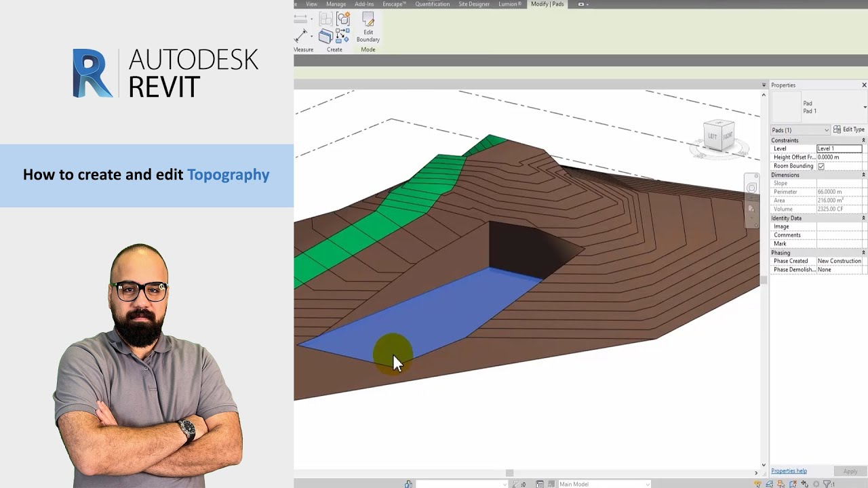The image size is (868, 488).
Task: Open the Pads (1) filter dropdown
Action: tap(801, 130)
